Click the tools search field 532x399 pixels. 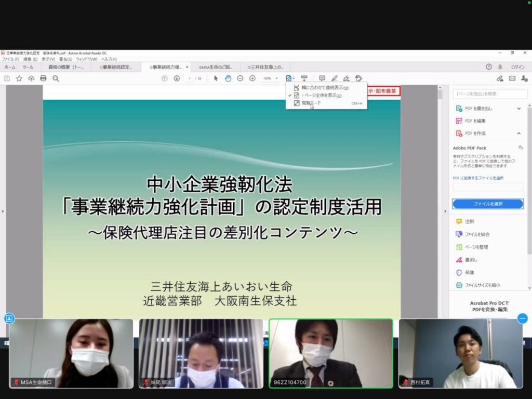(490, 94)
